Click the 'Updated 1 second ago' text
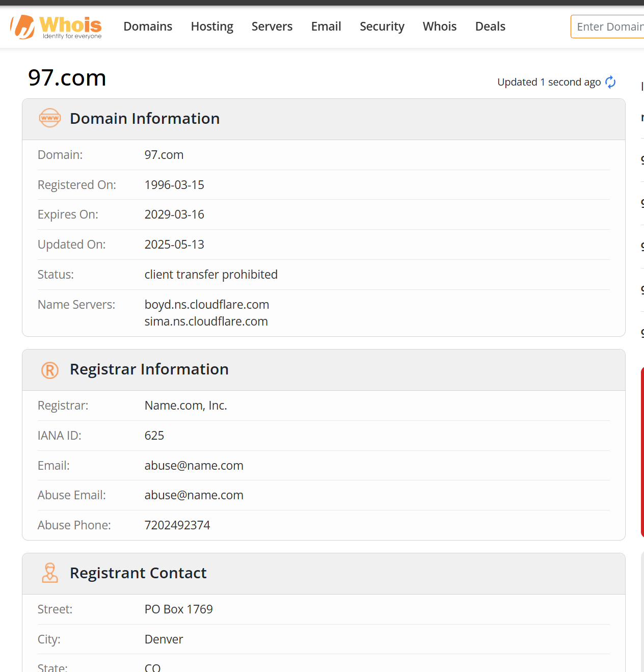The width and height of the screenshot is (644, 672). tap(549, 82)
